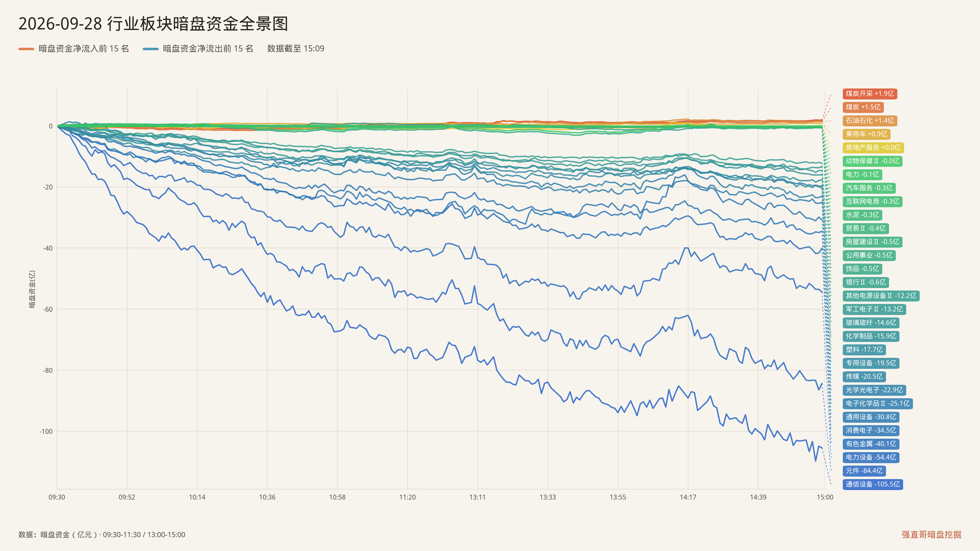Select the 乘用车 +0.9亿 label
Viewport: 980px width, 551px height.
866,134
